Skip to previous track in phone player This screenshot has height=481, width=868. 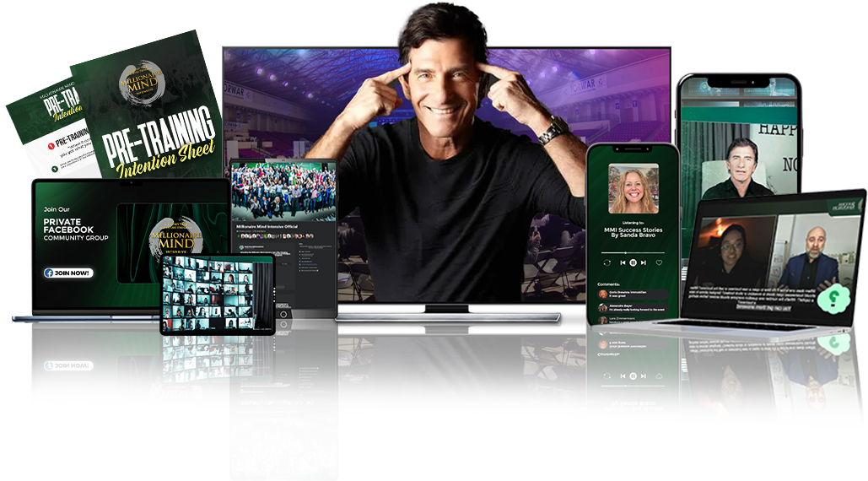[x=622, y=262]
